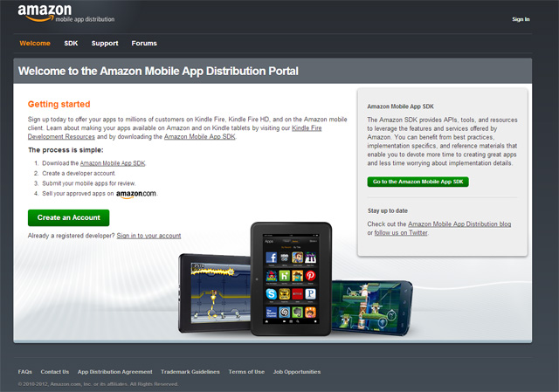
Task: Click the Amazon mobile app distribution logo
Action: click(x=66, y=13)
